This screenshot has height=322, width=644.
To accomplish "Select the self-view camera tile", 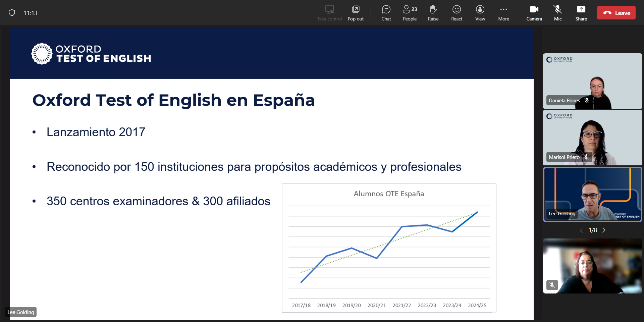I will 592,266.
